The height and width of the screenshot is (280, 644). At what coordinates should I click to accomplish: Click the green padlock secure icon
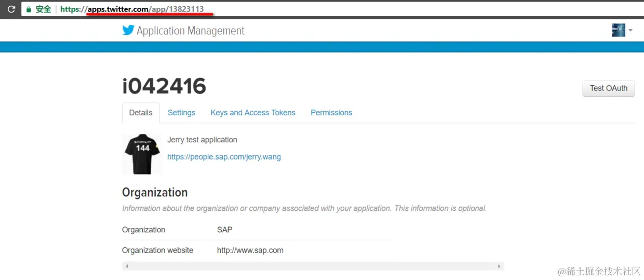pyautogui.click(x=28, y=9)
